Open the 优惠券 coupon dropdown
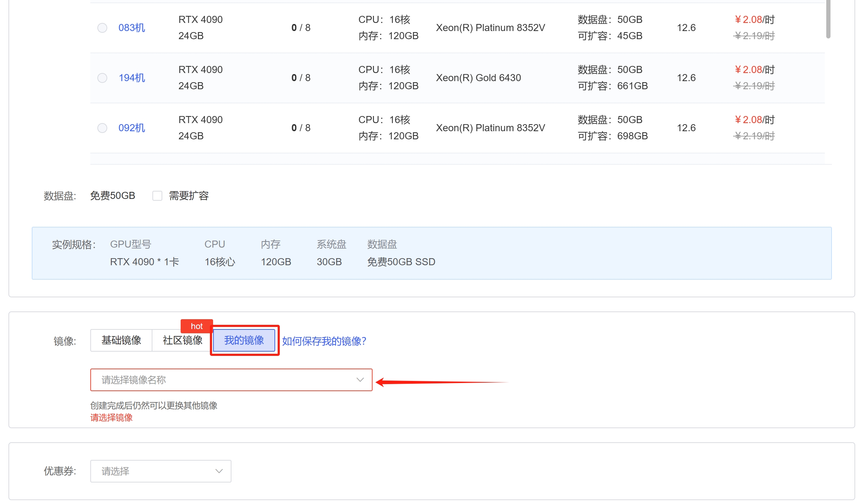The image size is (864, 504). pyautogui.click(x=161, y=471)
